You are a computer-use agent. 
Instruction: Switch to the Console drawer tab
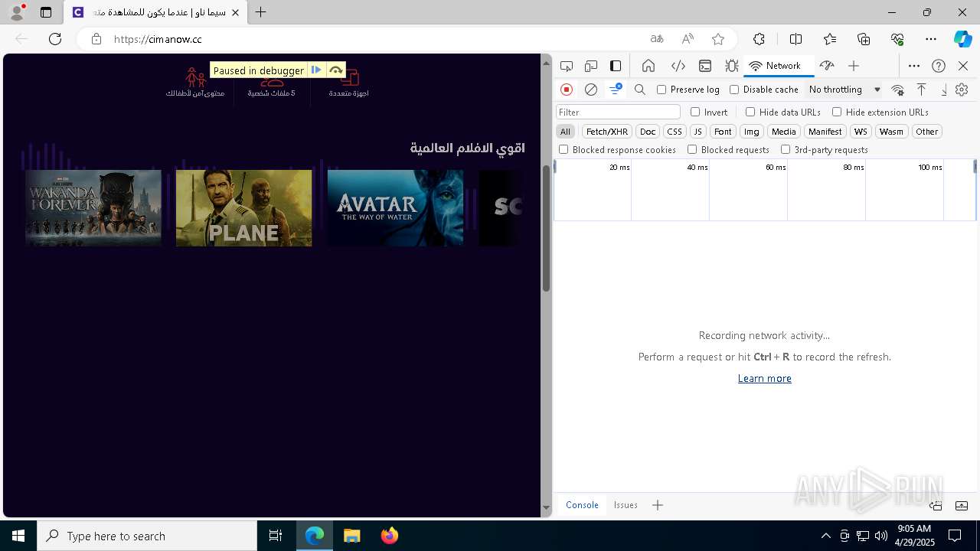coord(582,505)
